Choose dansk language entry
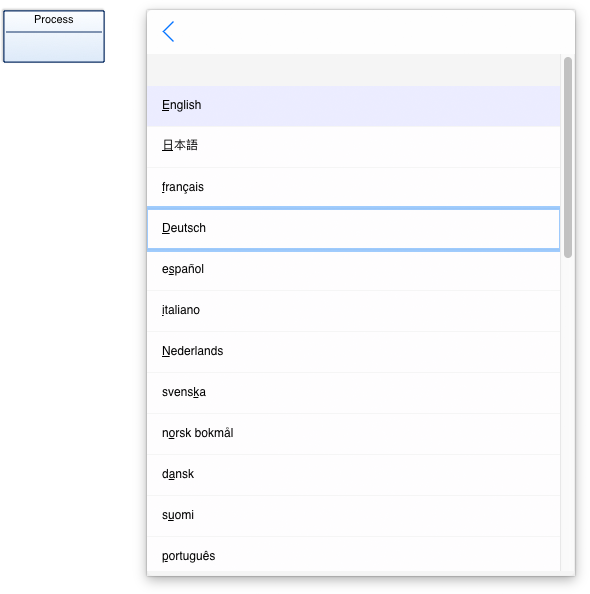 354,474
